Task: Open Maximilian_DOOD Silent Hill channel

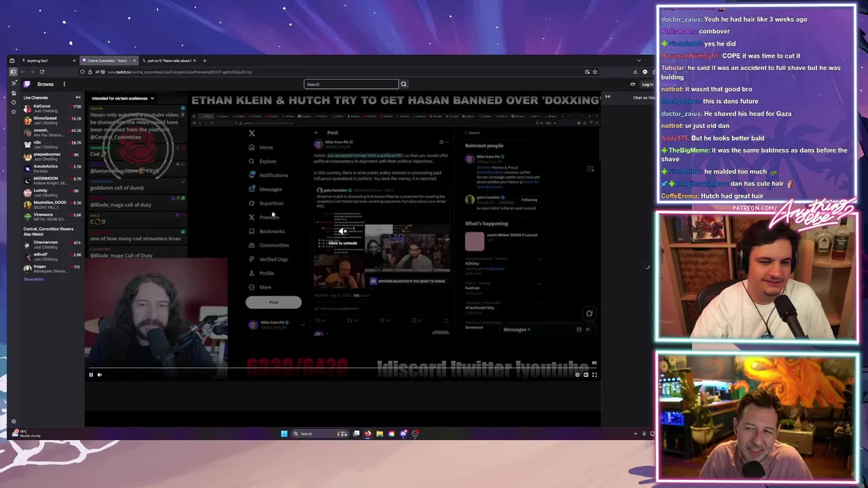Action: click(x=53, y=205)
